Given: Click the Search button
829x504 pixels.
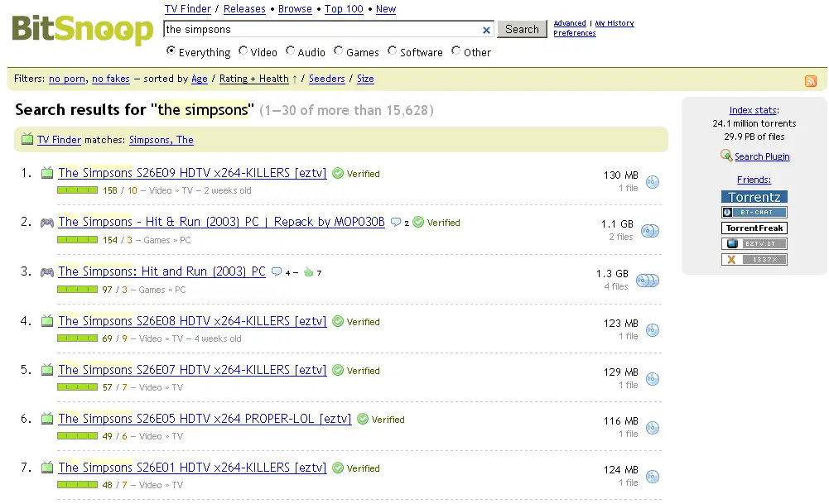Looking at the screenshot, I should point(522,30).
